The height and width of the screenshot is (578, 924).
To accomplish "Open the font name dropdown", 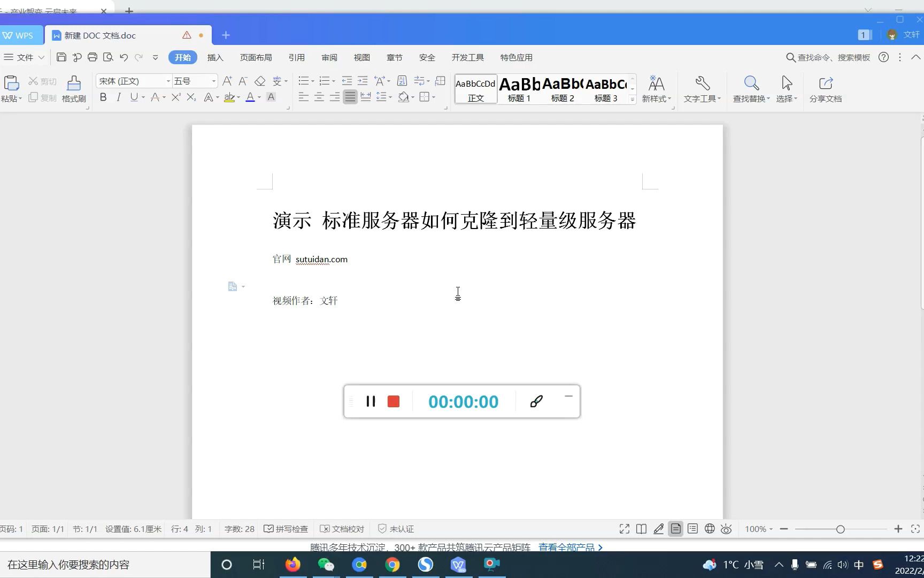I will coord(168,81).
